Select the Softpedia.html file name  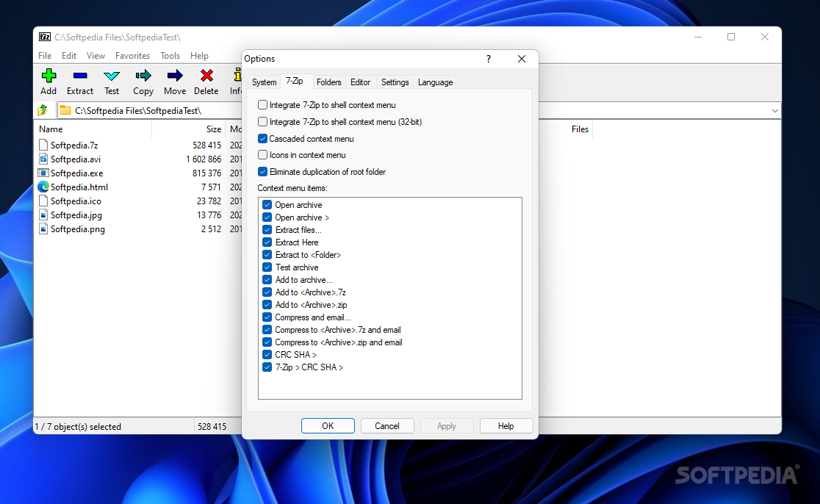click(79, 187)
